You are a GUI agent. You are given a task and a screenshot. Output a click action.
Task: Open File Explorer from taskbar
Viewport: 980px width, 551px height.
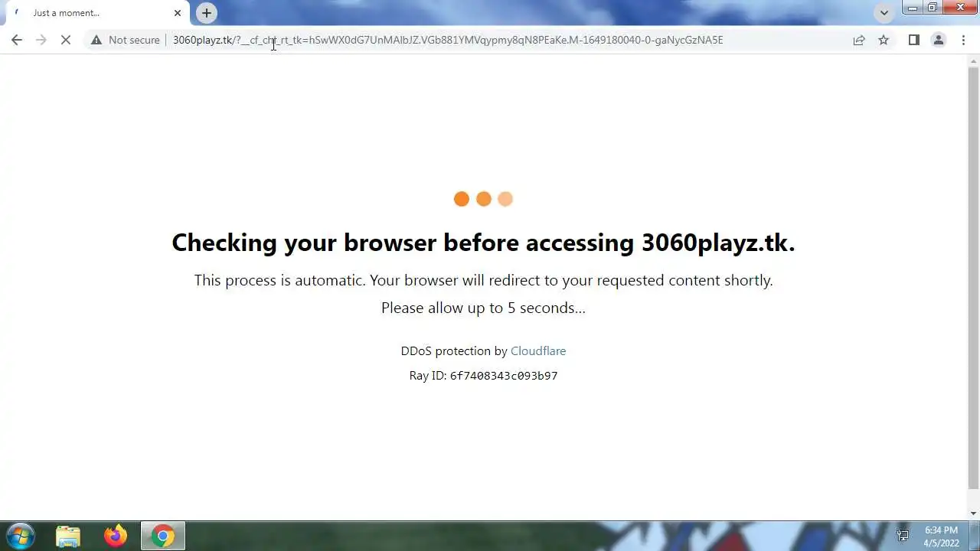coord(68,536)
